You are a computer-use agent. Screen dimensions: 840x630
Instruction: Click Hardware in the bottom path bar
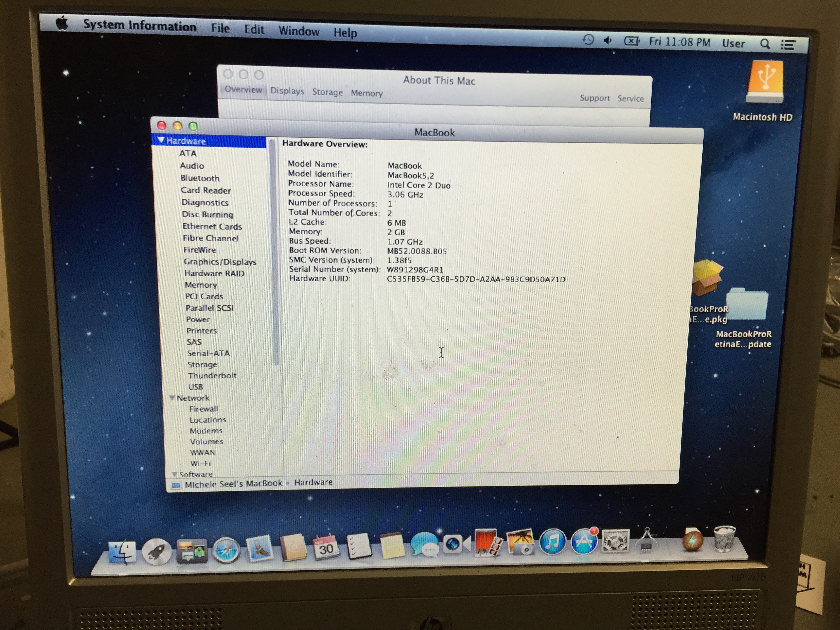point(313,482)
